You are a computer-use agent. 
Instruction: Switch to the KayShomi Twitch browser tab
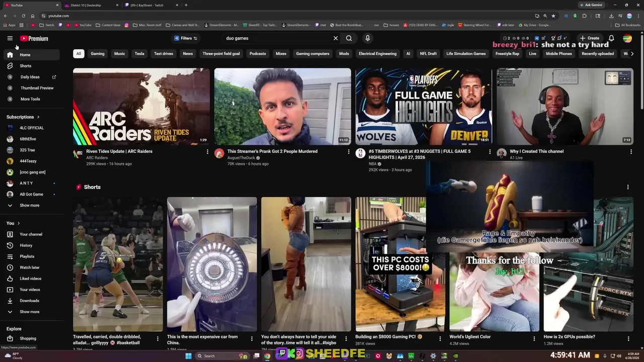[150, 5]
